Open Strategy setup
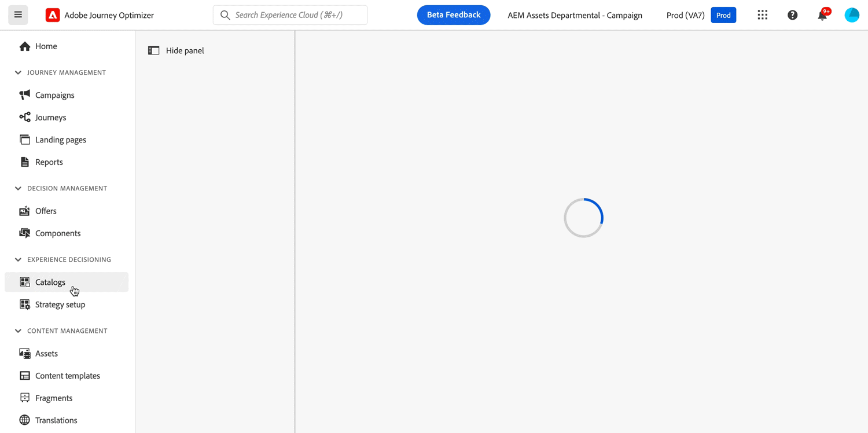This screenshot has width=868, height=433. (60, 304)
